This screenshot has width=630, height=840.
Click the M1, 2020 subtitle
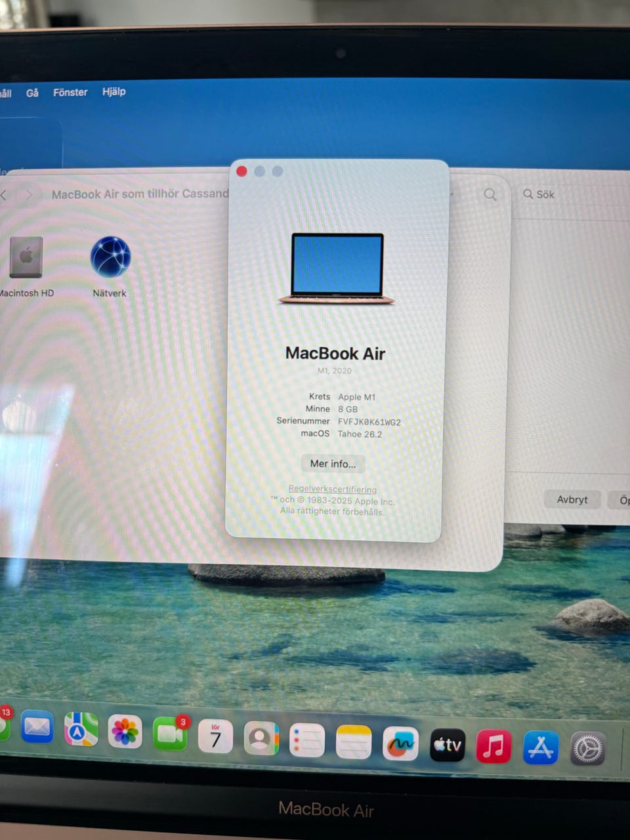coord(335,371)
